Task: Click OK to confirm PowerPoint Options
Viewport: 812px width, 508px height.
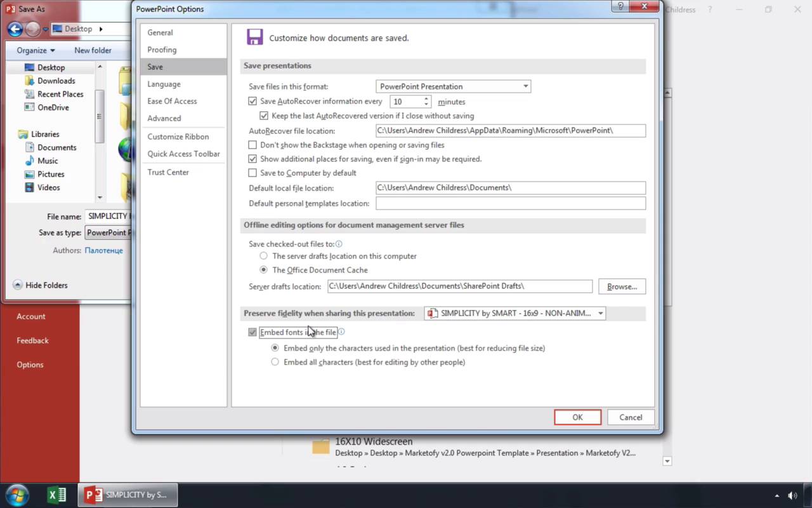Action: click(577, 417)
